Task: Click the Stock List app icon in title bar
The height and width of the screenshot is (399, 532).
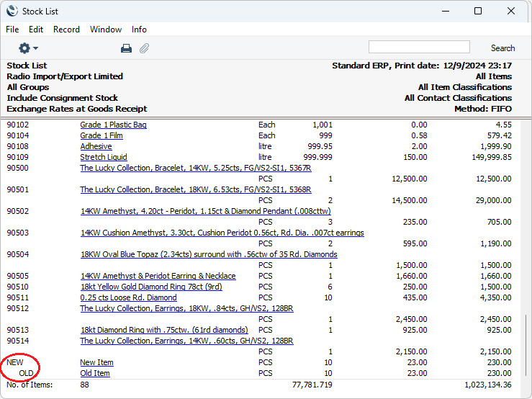Action: (x=12, y=11)
